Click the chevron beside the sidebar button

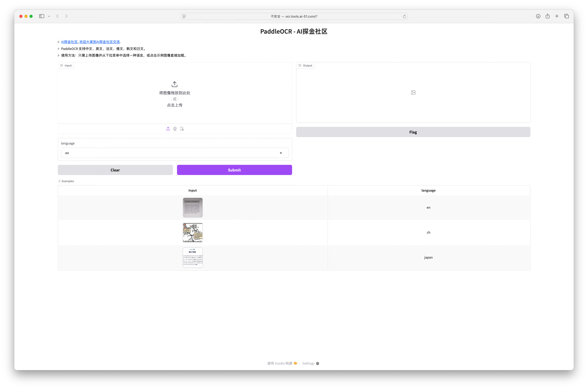[x=49, y=16]
